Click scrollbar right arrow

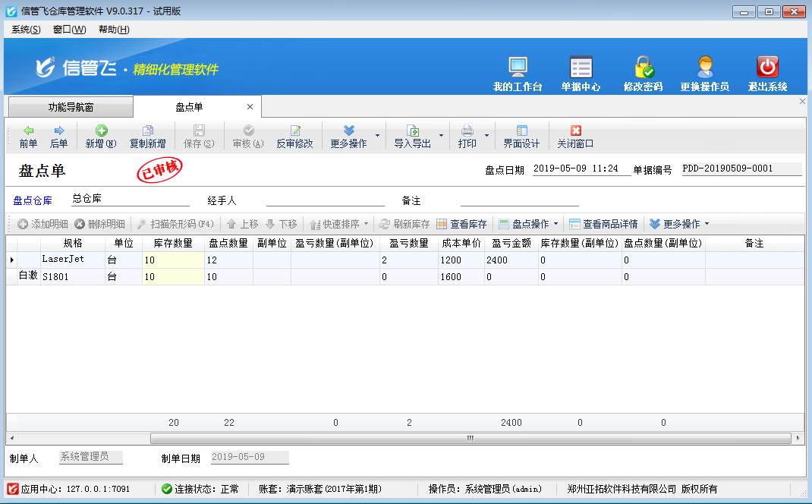point(798,438)
